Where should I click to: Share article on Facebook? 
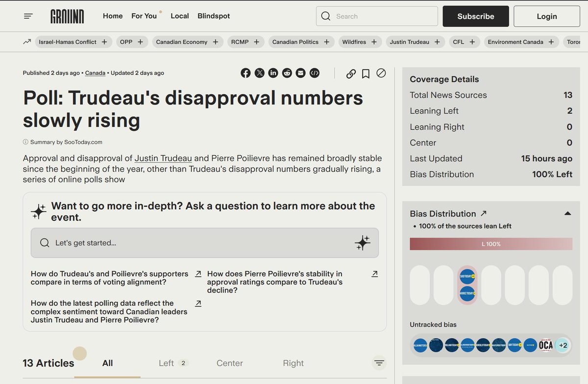(245, 73)
